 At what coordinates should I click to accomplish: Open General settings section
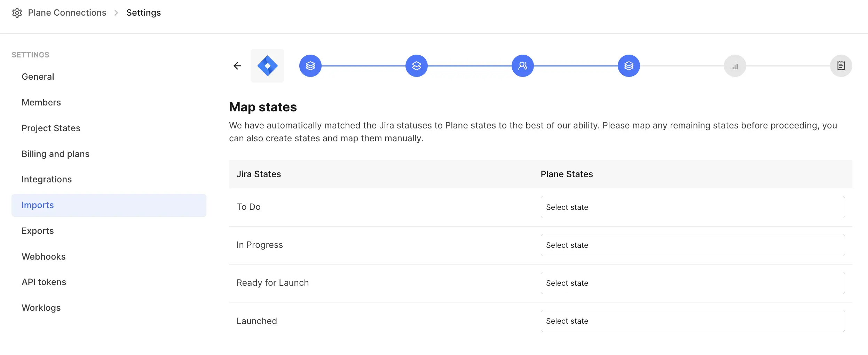pos(38,77)
